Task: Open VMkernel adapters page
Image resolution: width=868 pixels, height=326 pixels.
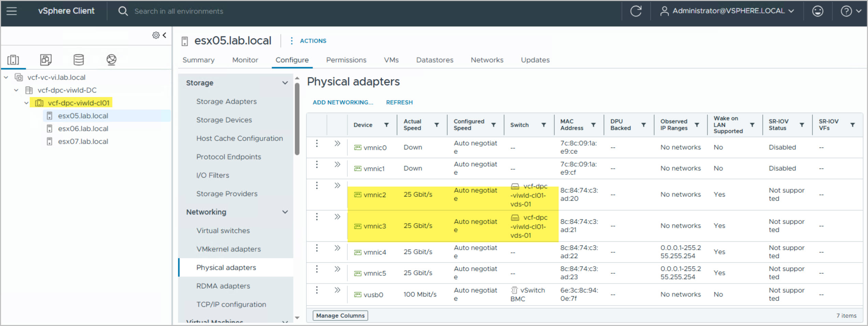Action: (x=228, y=249)
